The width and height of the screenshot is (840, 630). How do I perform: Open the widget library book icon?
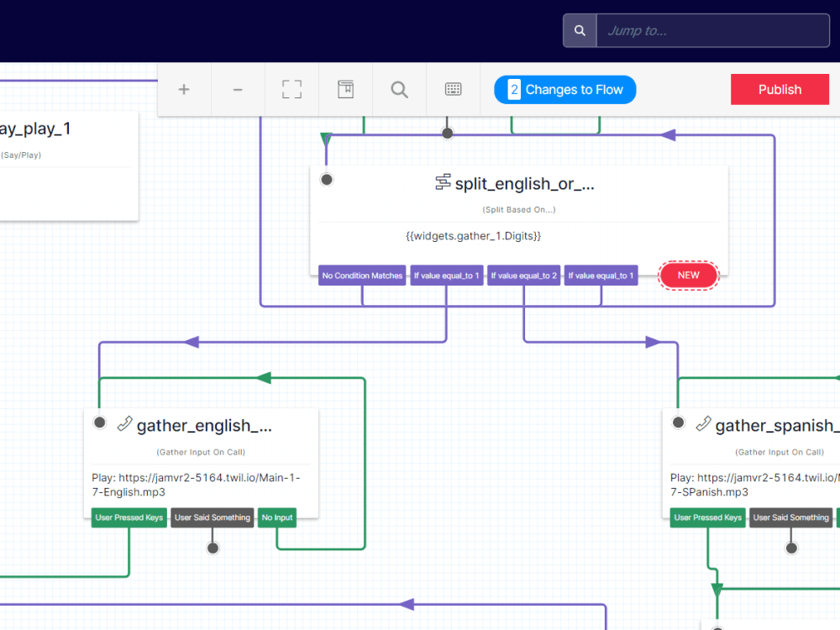[345, 89]
